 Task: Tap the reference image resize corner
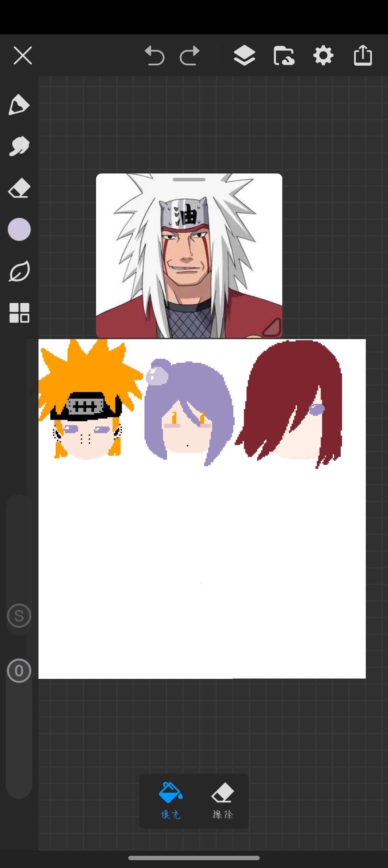coord(272,328)
